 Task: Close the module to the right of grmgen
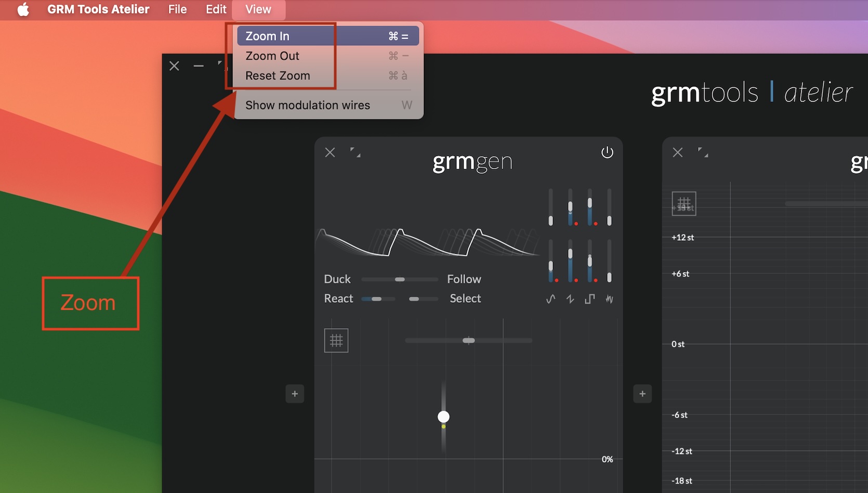point(678,152)
